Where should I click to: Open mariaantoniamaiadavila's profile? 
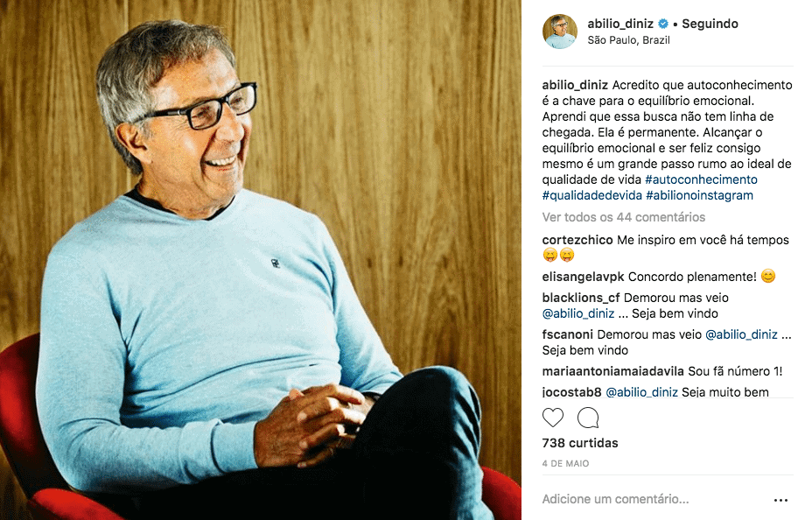point(613,371)
